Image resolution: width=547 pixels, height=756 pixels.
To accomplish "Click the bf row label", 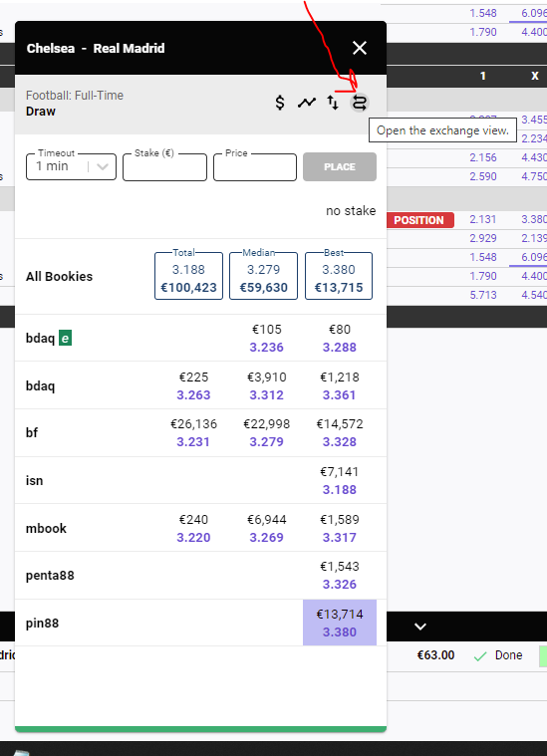I will coord(32,433).
